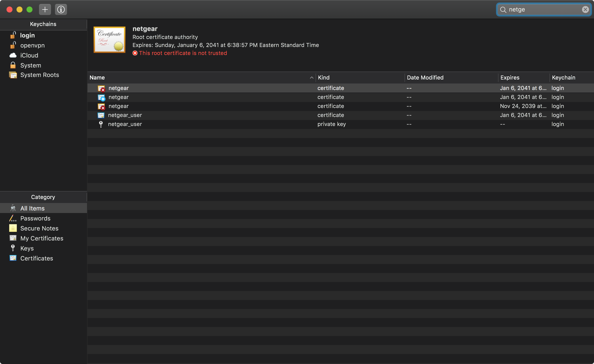Click the large netgear root certificate thumbnail
The image size is (594, 364).
109,40
